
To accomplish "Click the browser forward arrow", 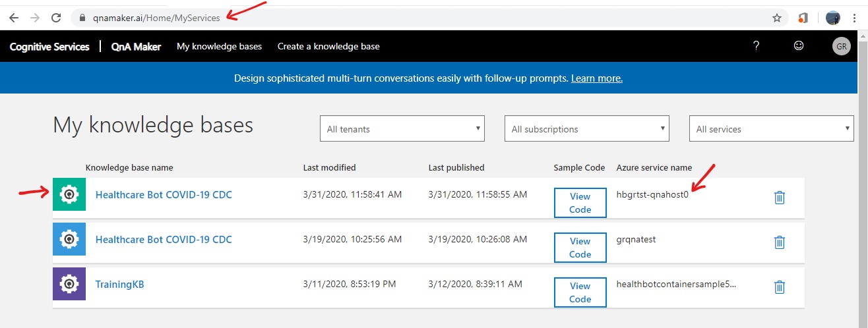I will click(35, 18).
